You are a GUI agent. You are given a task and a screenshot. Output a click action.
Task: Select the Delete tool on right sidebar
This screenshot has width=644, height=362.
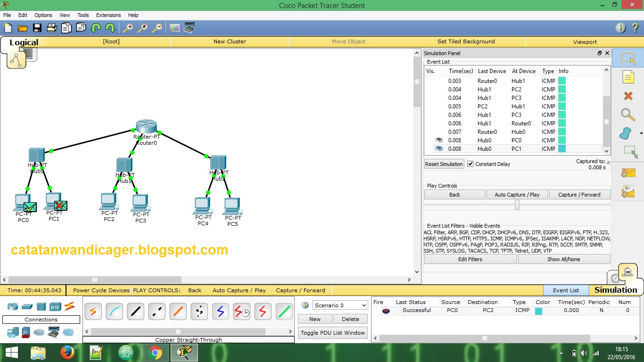[627, 96]
